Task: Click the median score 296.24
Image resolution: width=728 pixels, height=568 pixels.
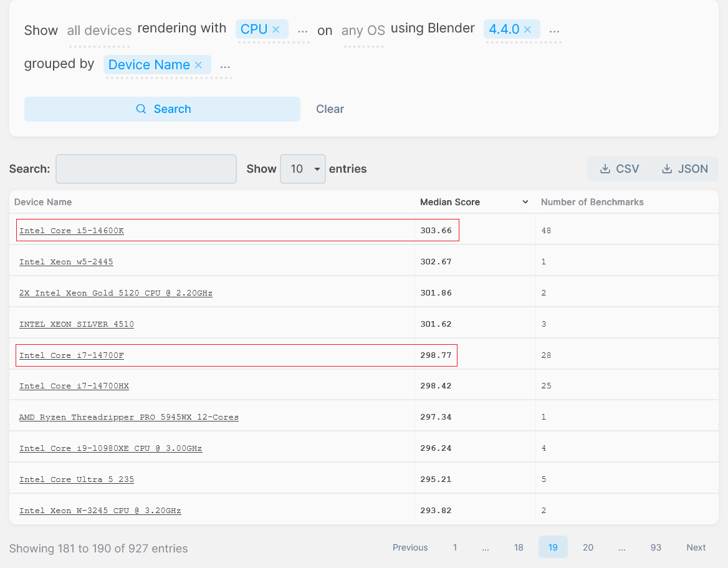Action: click(x=436, y=448)
